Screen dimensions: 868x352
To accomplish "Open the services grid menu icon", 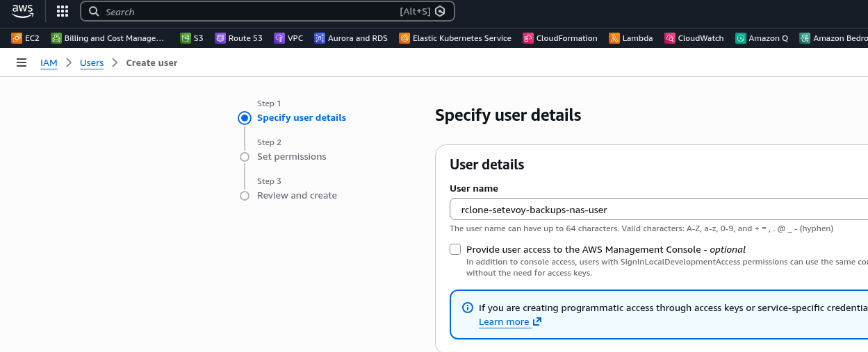I will tap(63, 11).
